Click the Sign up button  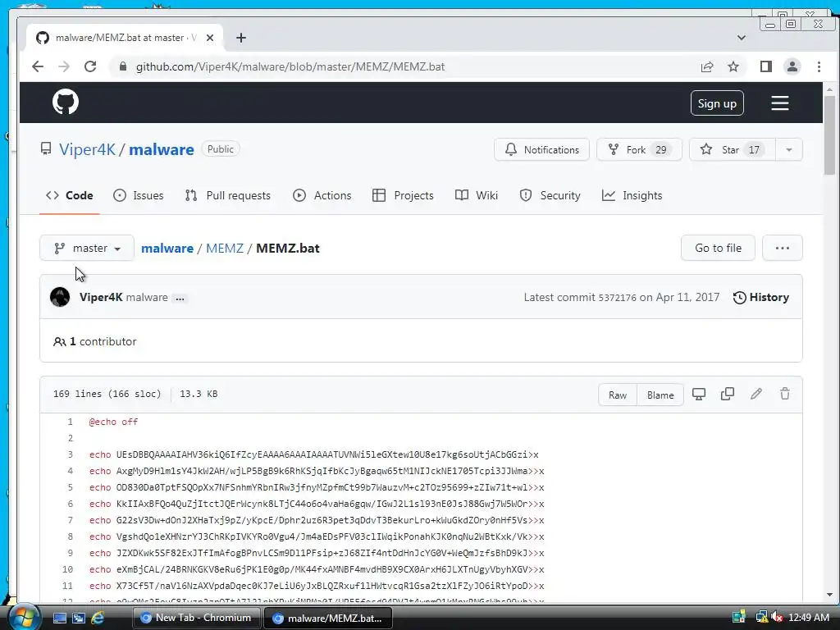717,103
